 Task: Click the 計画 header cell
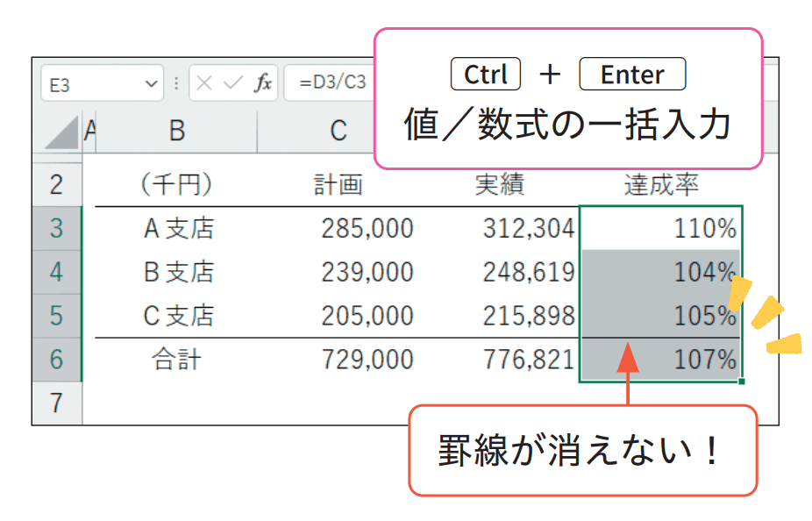click(x=338, y=185)
